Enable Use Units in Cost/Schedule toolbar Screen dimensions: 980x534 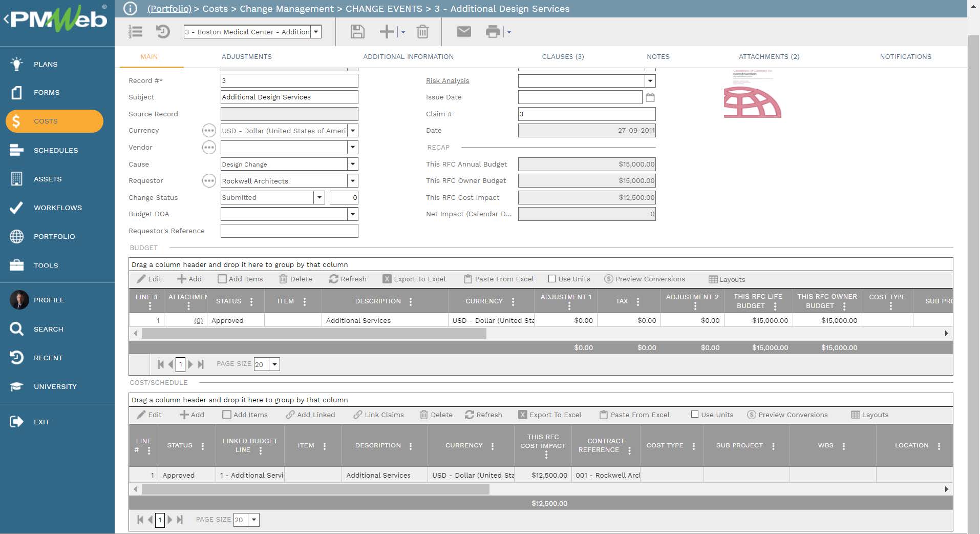click(x=695, y=414)
